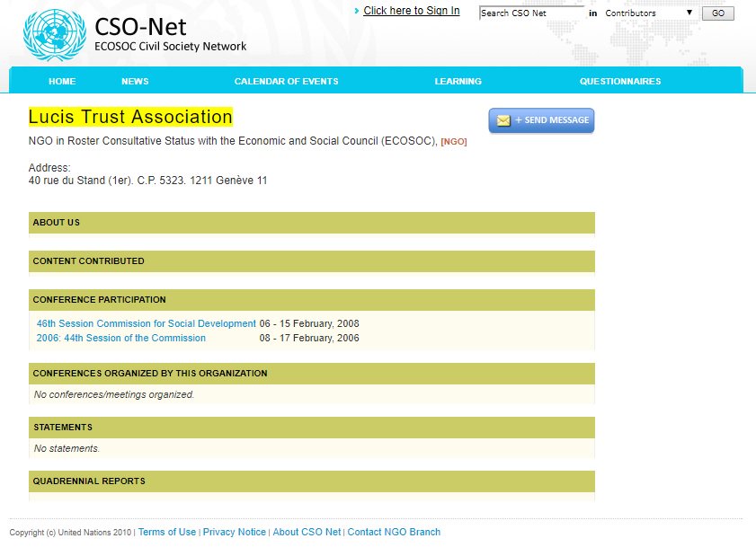This screenshot has height=556, width=756.
Task: Click the No statements text
Action: pos(67,448)
